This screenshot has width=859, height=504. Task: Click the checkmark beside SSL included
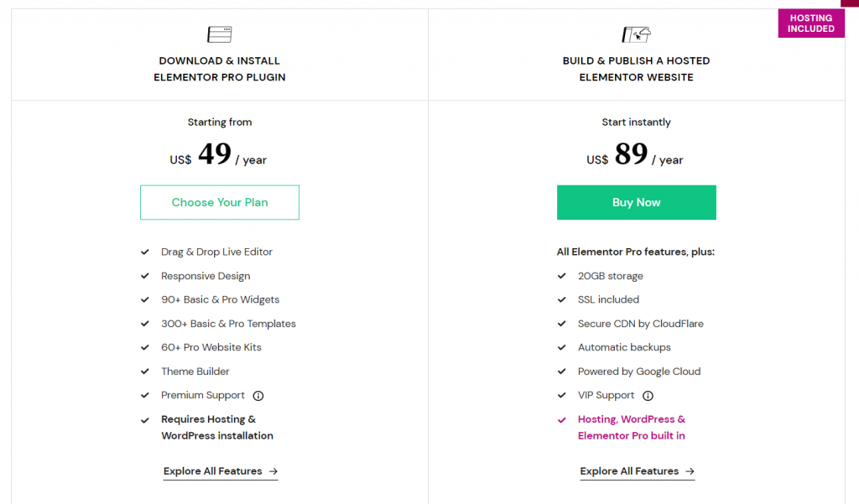pyautogui.click(x=561, y=299)
